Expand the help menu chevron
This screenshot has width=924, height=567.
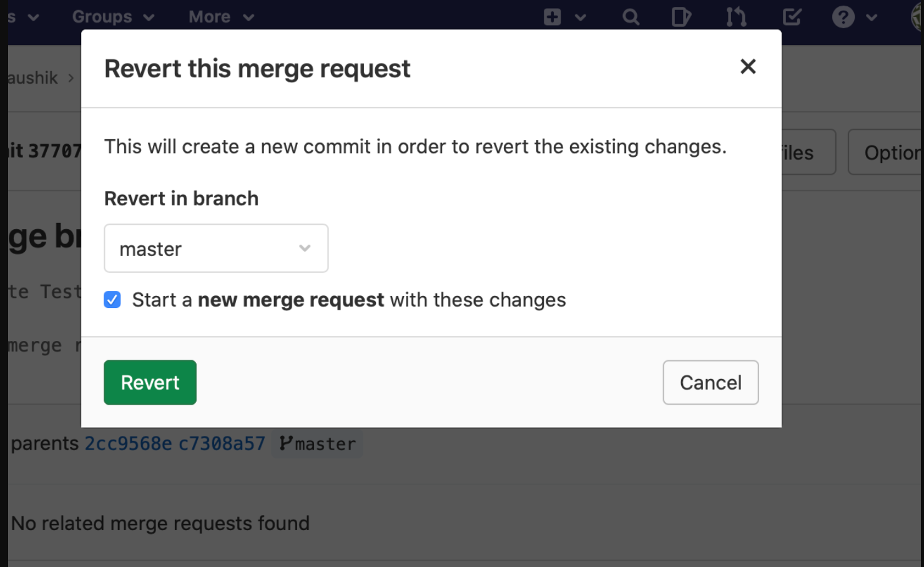pyautogui.click(x=872, y=17)
